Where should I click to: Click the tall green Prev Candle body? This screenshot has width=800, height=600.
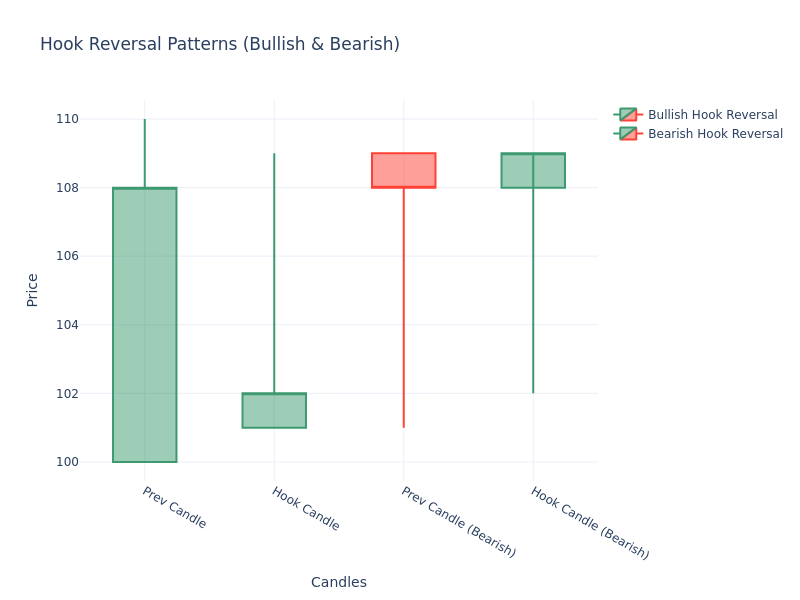pyautogui.click(x=145, y=325)
